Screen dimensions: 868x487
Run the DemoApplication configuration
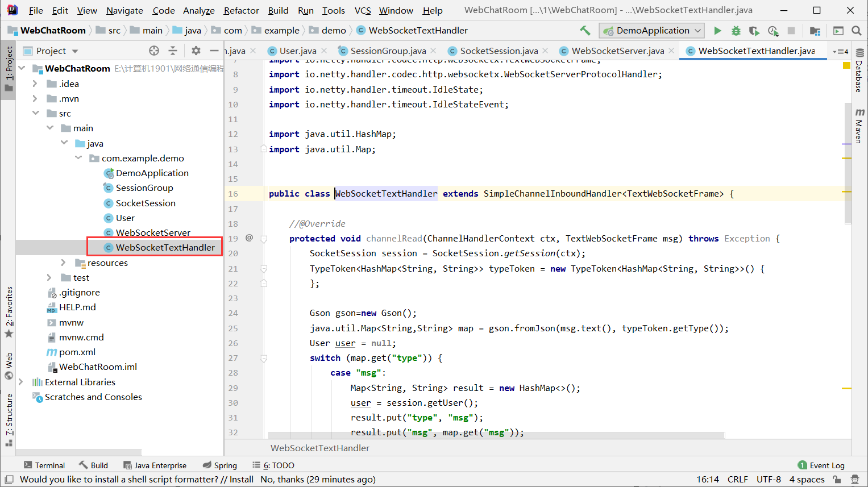coord(717,31)
